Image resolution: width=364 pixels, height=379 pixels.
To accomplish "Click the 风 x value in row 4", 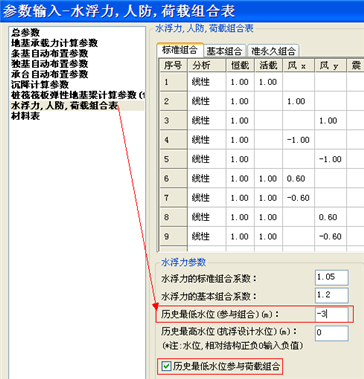I will [298, 140].
